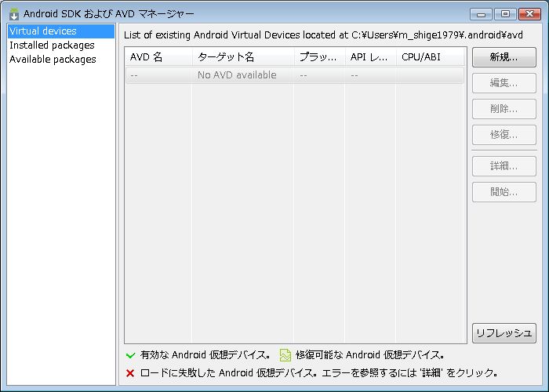549x392 pixels.
Task: Click the 詳細... button
Action: (504, 166)
